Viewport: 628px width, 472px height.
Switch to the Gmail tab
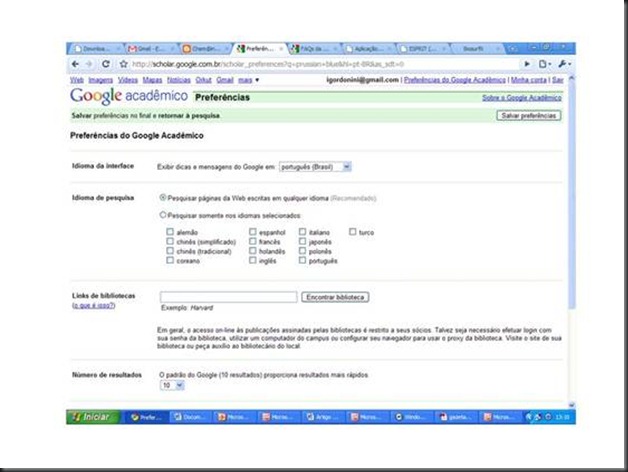point(151,49)
